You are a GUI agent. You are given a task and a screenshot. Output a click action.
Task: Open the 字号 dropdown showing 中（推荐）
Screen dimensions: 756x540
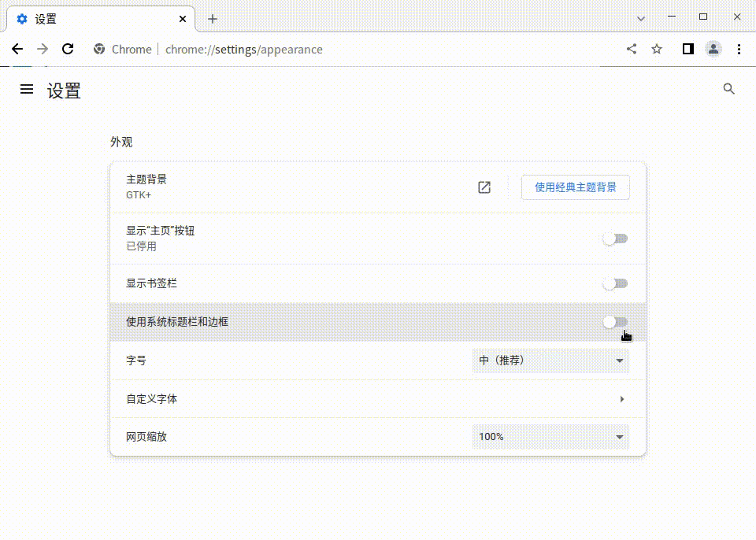pos(551,360)
